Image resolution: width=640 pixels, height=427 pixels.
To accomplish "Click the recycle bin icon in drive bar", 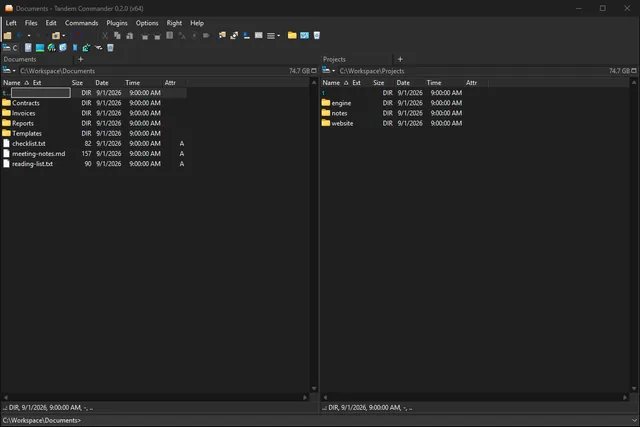I will point(110,48).
